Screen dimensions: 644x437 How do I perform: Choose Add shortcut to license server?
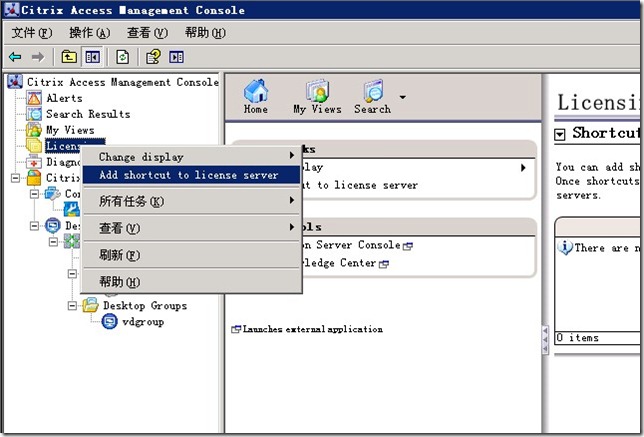[x=191, y=175]
